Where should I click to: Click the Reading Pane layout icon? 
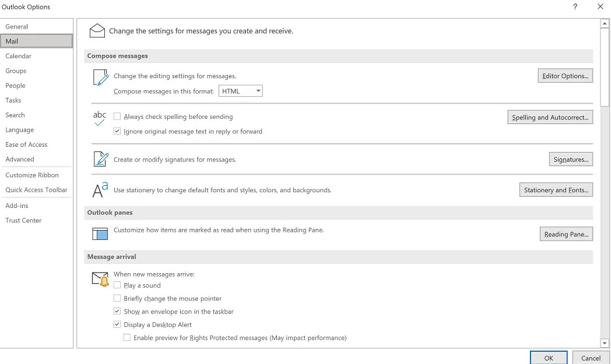pos(100,234)
